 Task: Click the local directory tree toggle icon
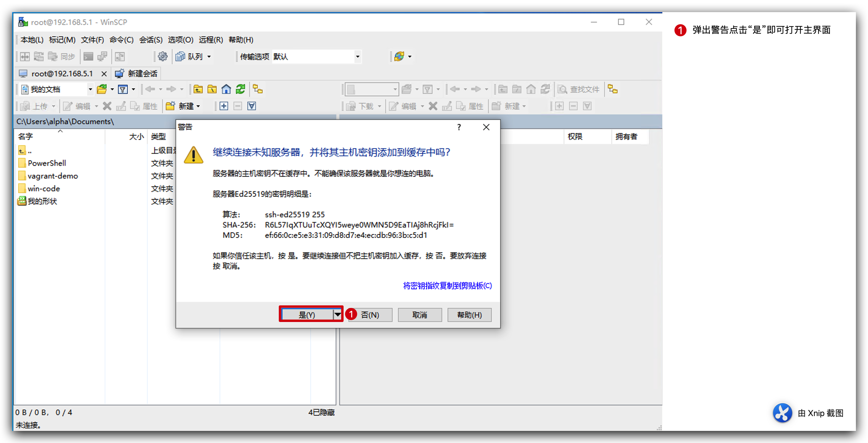258,89
